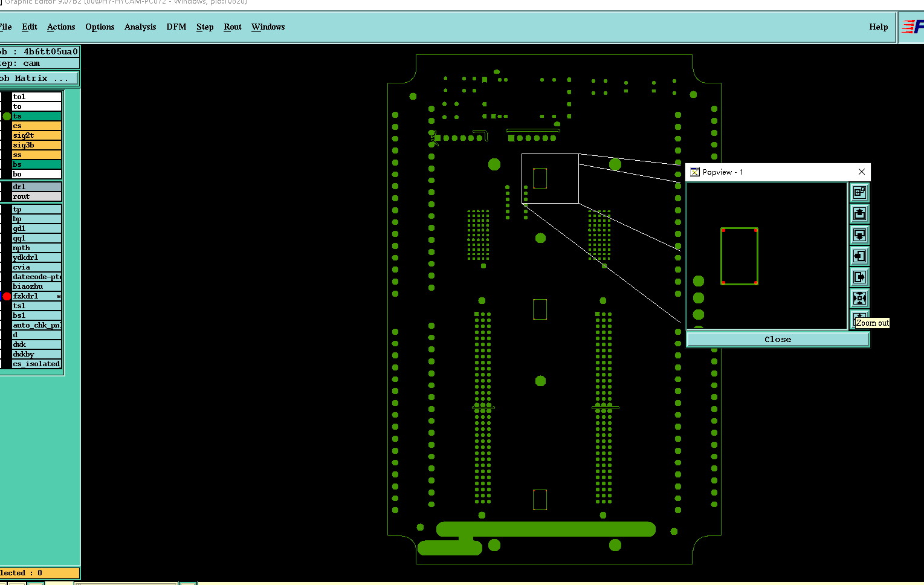Image resolution: width=924 pixels, height=585 pixels.
Task: Click the Job : 4b6tt05ua0 label
Action: tap(39, 52)
